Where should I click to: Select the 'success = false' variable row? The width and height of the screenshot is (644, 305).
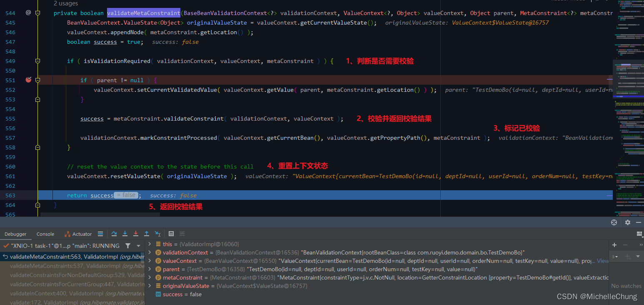378,294
